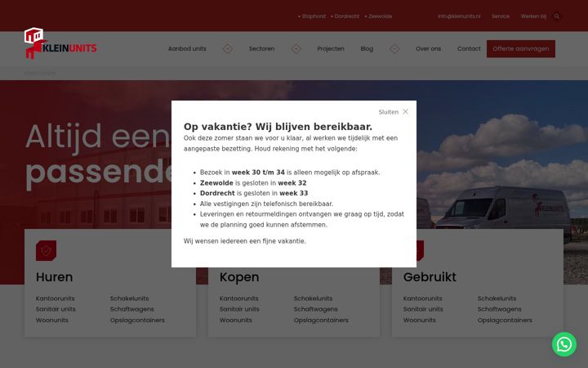The image size is (588, 368).
Task: Select the Staphorst location link
Action: [312, 16]
